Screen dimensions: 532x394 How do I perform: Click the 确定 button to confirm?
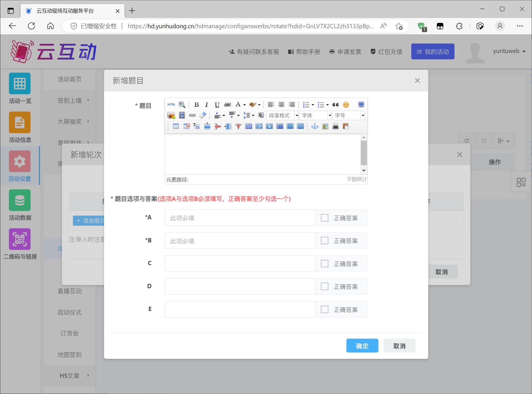pyautogui.click(x=362, y=346)
